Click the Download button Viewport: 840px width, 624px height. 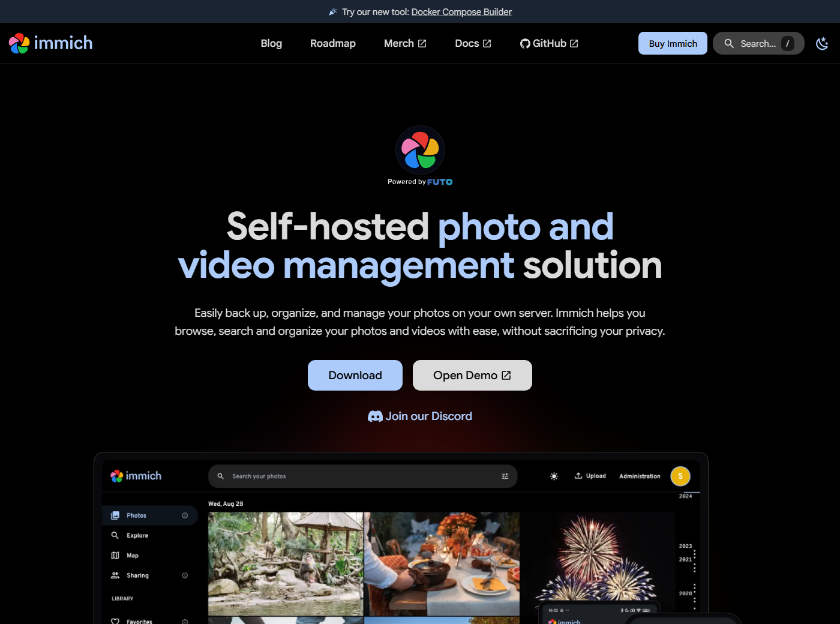point(355,375)
